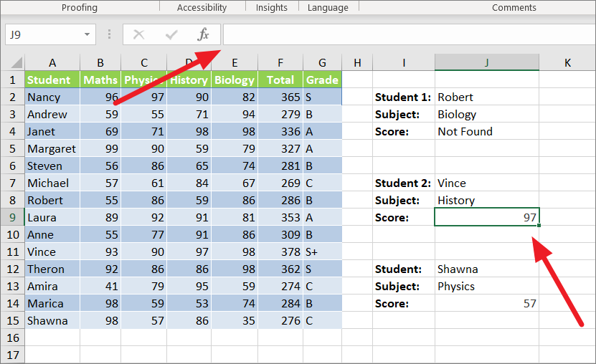Select column E header

[x=235, y=62]
